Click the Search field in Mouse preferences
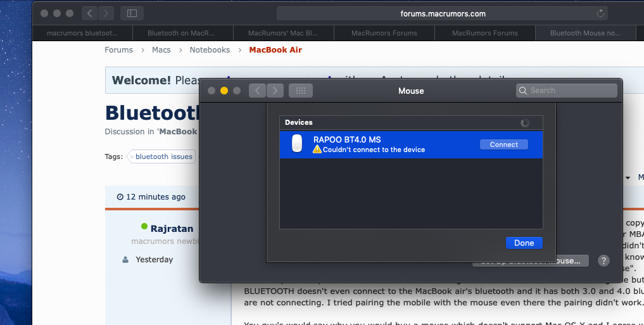Image resolution: width=644 pixels, height=325 pixels. (567, 91)
